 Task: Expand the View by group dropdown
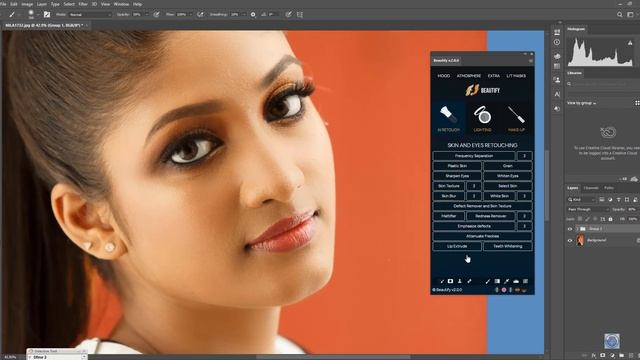(582, 103)
